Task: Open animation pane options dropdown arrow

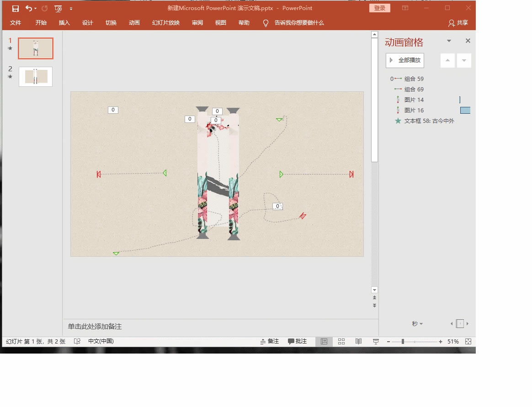Action: 449,41
